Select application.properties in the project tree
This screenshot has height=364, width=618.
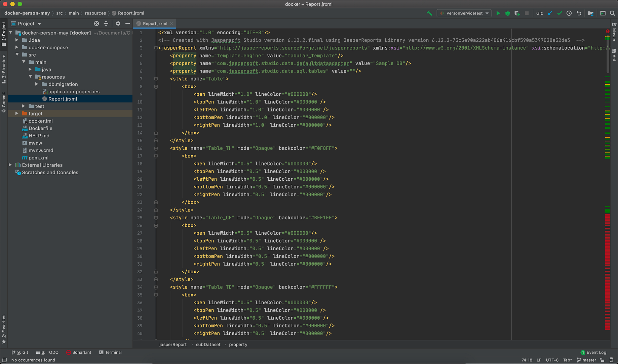(x=74, y=92)
